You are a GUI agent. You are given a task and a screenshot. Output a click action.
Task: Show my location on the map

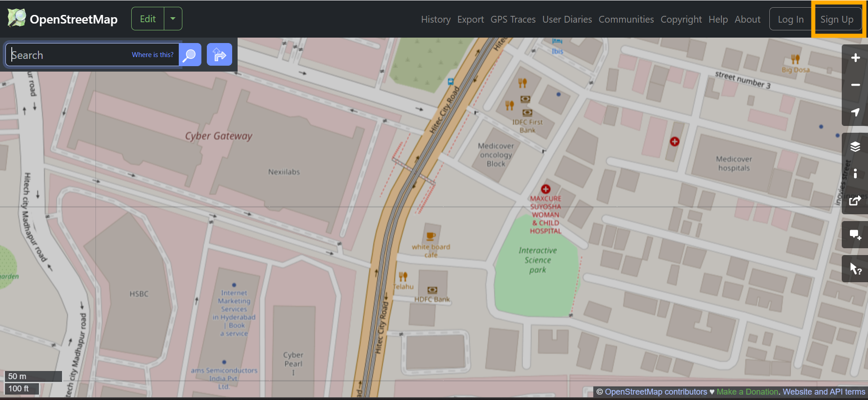pos(855,112)
